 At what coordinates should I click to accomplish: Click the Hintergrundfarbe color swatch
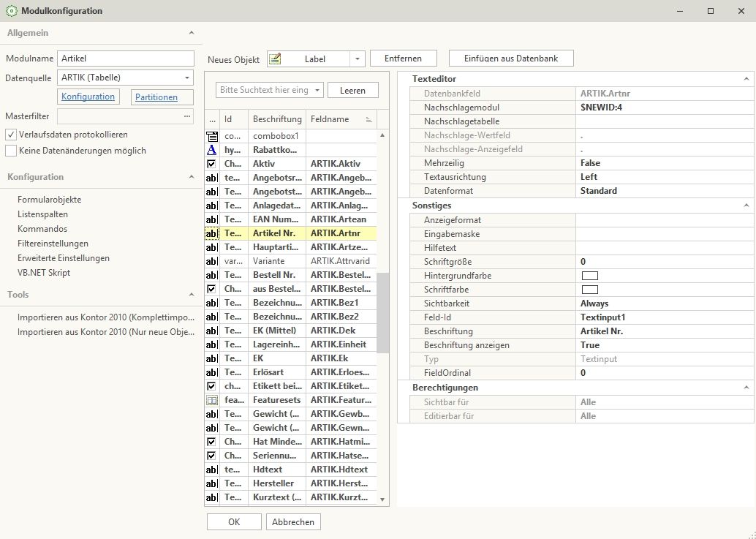coord(589,276)
